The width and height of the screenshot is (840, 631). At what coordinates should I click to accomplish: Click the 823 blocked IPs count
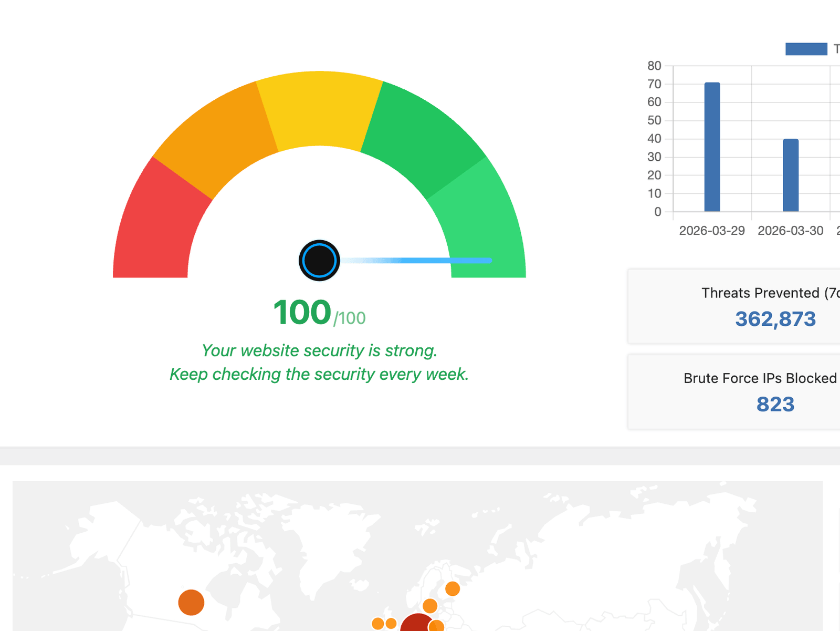775,405
